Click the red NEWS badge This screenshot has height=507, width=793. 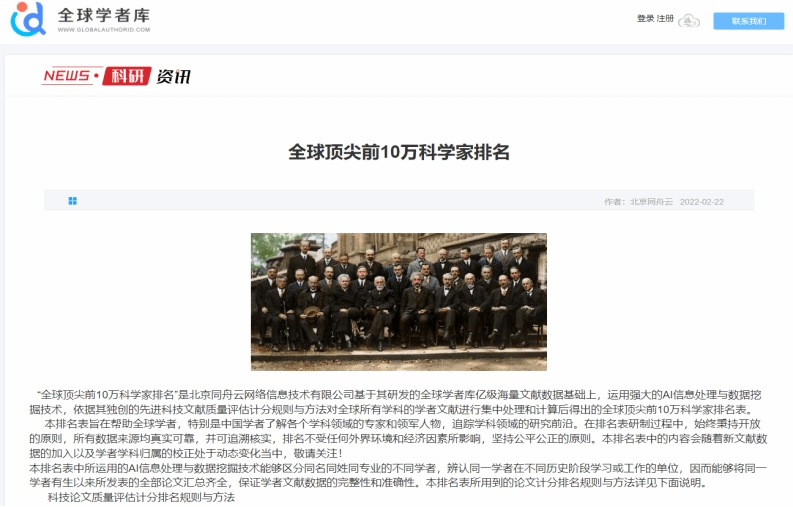click(69, 75)
